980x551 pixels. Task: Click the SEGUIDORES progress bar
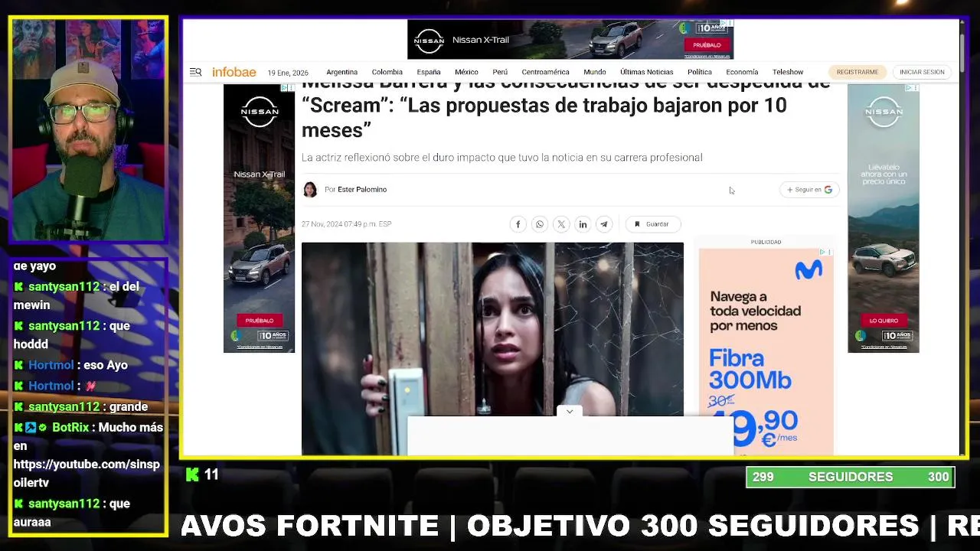pyautogui.click(x=851, y=477)
